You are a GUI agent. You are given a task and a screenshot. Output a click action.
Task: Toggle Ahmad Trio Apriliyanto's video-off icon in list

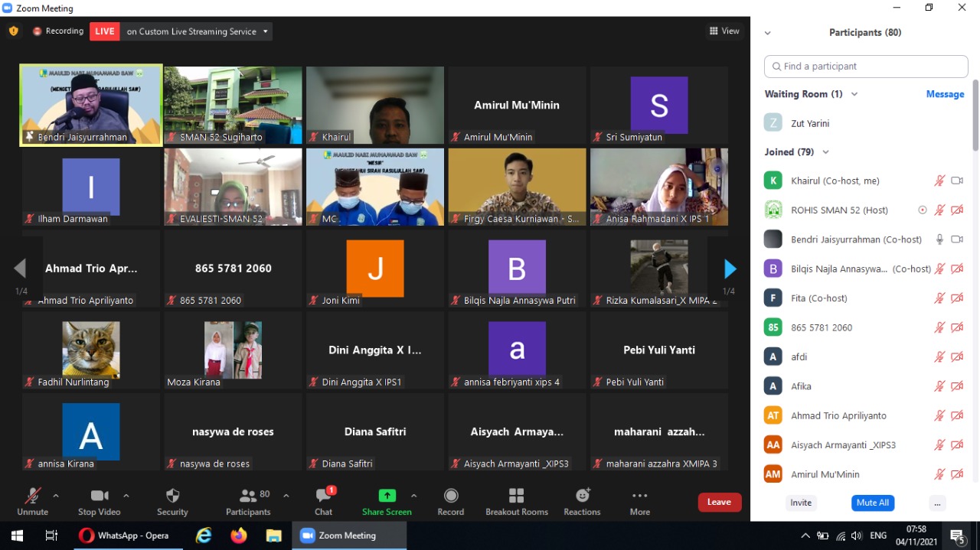click(956, 416)
